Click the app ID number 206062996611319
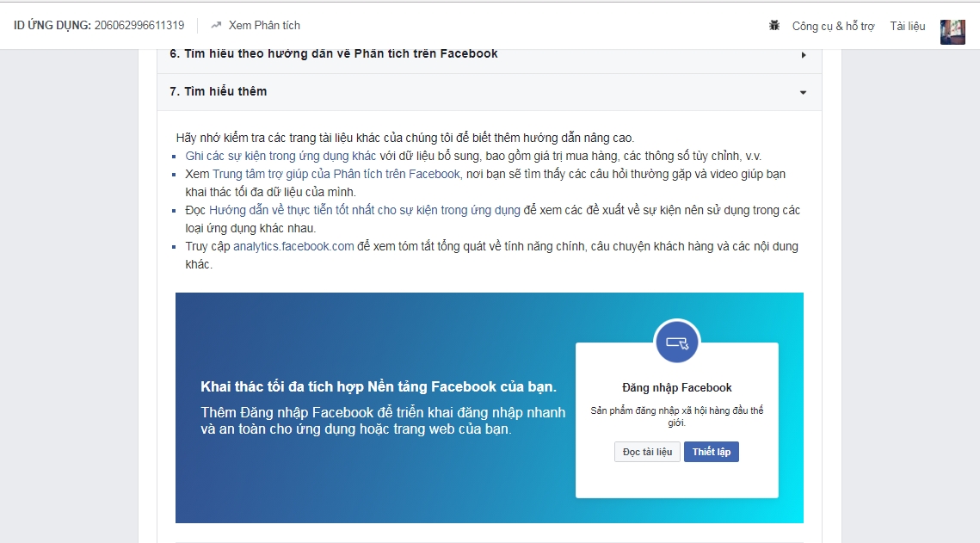980x543 pixels. (x=139, y=26)
